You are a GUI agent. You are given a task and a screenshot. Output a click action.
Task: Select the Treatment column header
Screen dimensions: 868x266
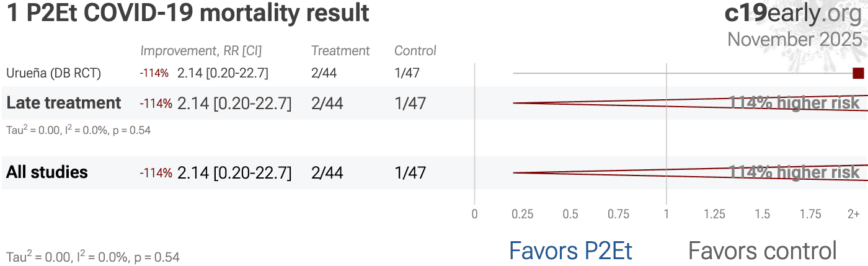(x=340, y=51)
